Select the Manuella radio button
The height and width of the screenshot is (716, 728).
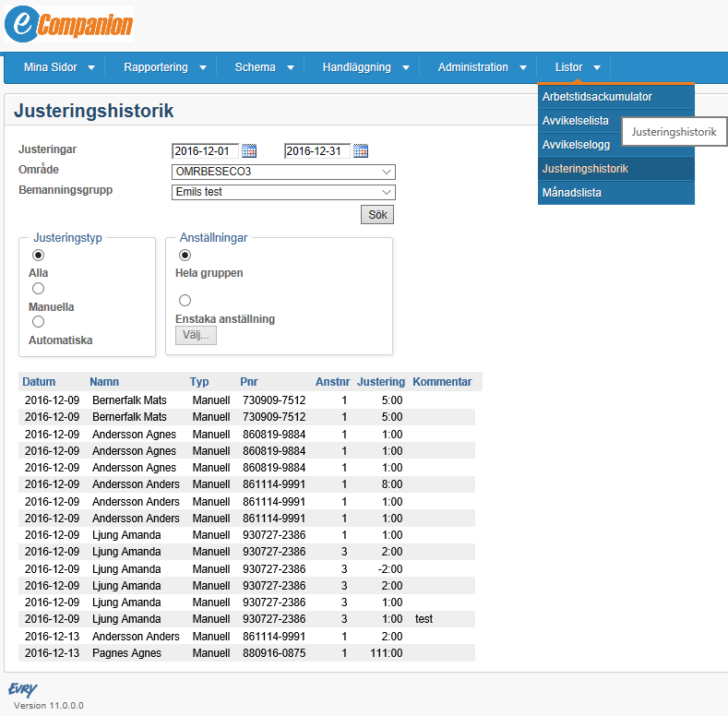coord(38,289)
